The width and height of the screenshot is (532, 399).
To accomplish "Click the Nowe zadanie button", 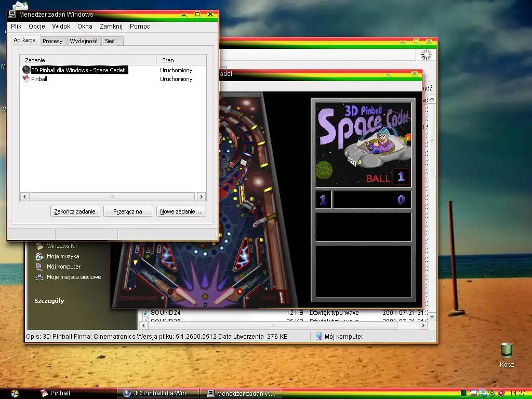I will tap(181, 211).
